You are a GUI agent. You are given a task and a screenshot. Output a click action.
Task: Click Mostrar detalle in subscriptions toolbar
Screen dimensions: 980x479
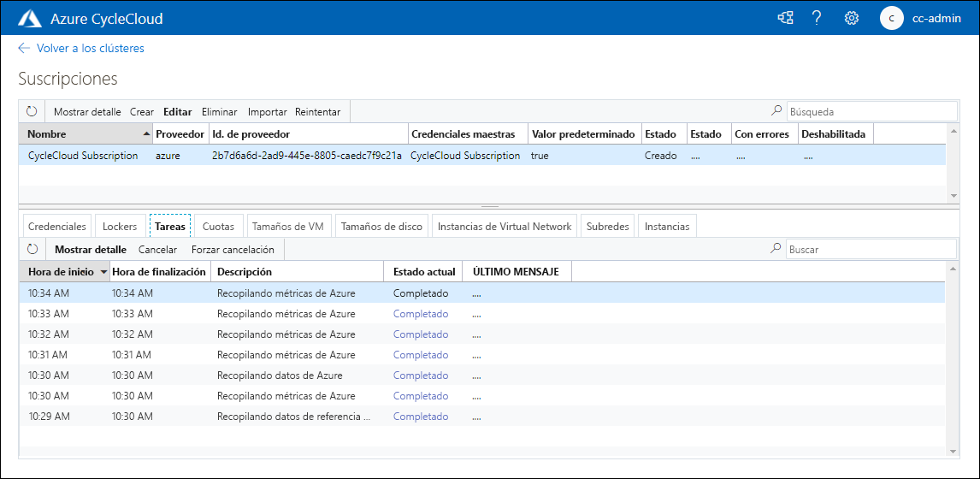point(87,112)
